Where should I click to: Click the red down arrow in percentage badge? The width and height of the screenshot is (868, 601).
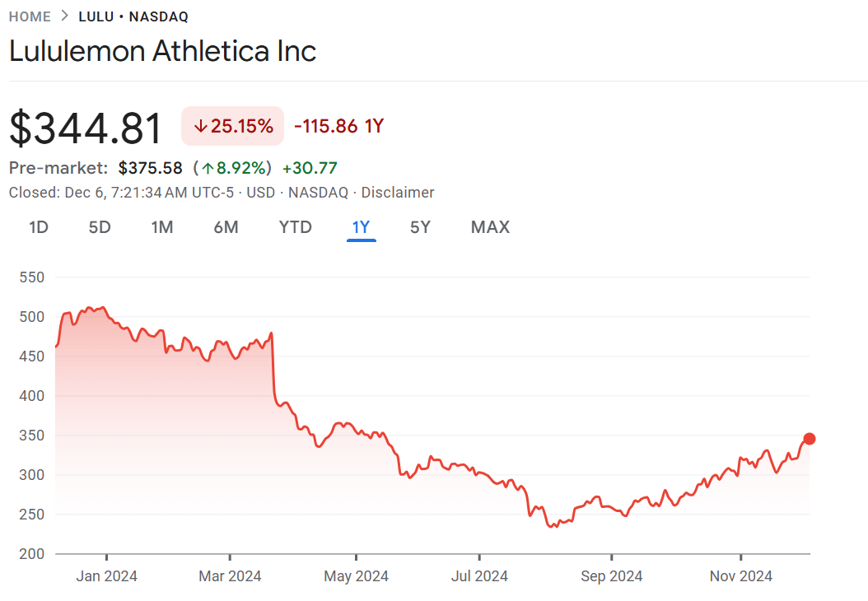(200, 127)
